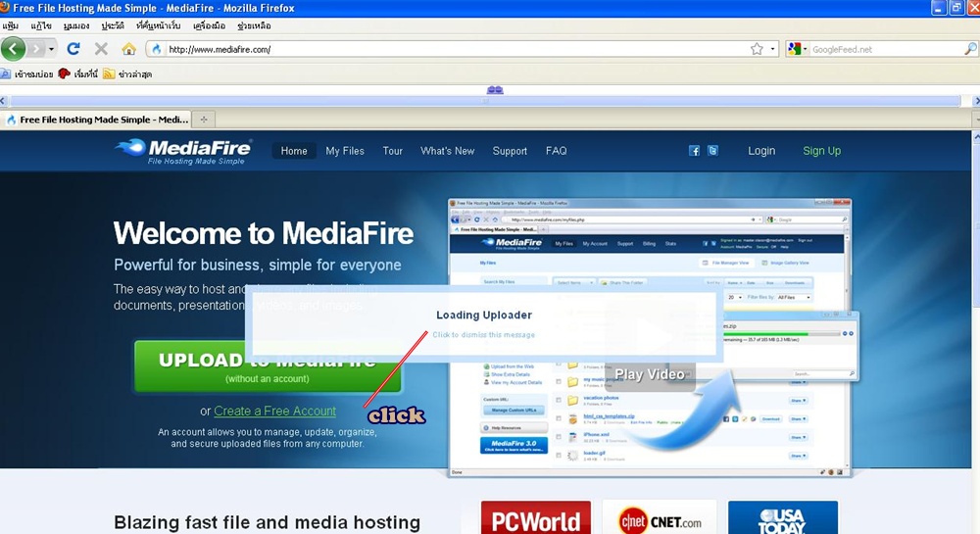
Task: Click the MediaFire site favicon in address bar
Action: [x=156, y=49]
